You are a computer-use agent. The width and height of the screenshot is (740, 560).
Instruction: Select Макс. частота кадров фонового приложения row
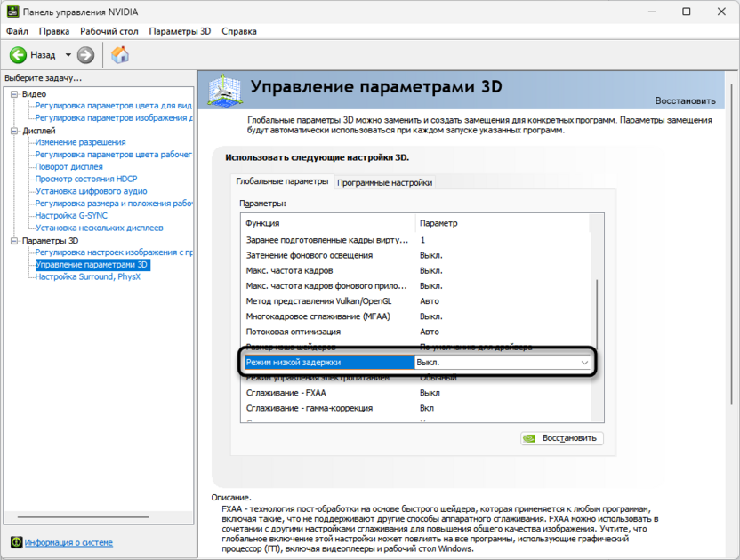point(415,286)
